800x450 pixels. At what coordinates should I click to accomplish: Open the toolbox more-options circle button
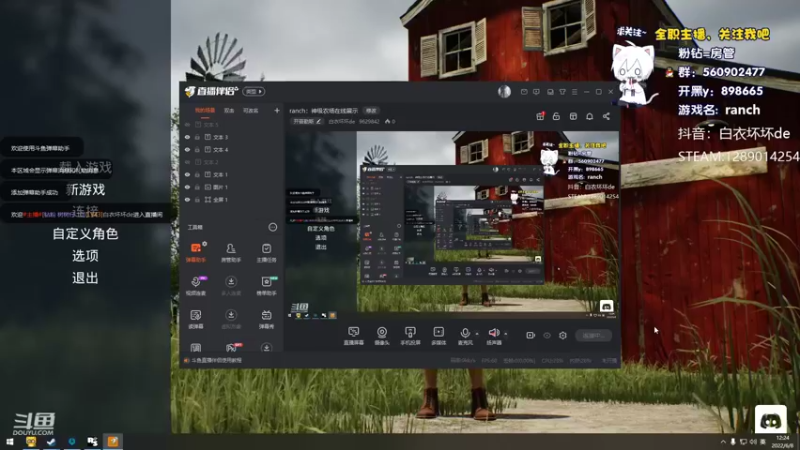[273, 227]
